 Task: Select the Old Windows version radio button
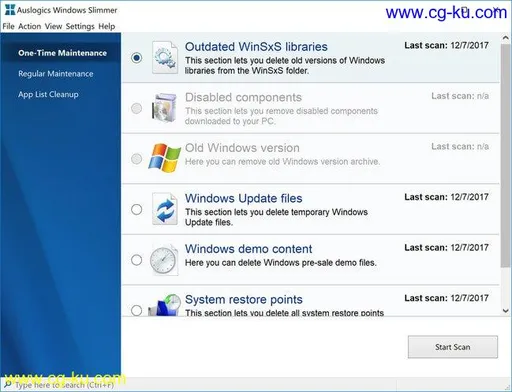[136, 159]
